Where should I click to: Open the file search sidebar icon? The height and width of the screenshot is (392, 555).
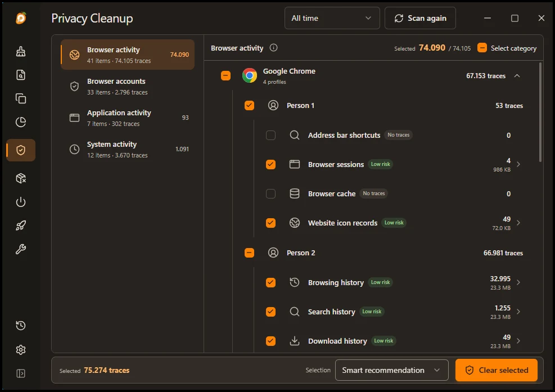(21, 75)
